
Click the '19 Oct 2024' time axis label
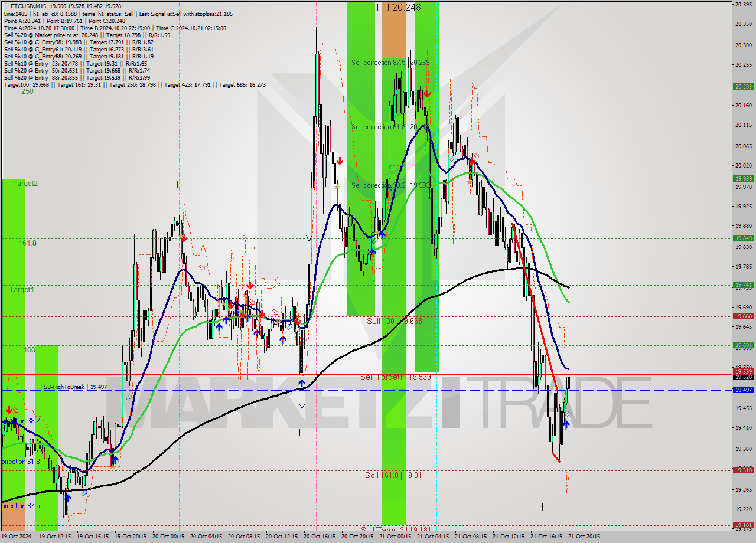[x=17, y=537]
